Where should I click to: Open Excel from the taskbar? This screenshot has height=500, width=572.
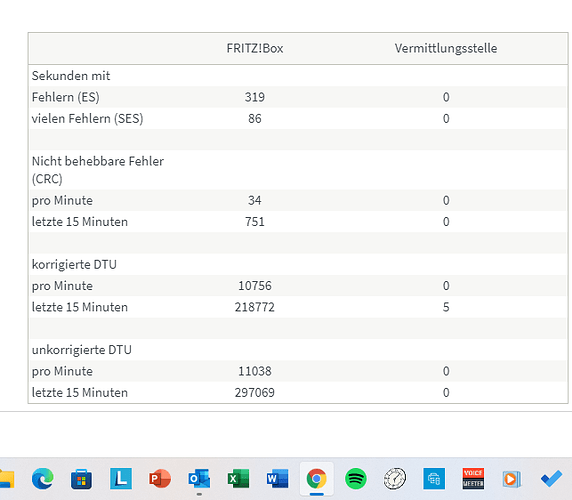(238, 478)
